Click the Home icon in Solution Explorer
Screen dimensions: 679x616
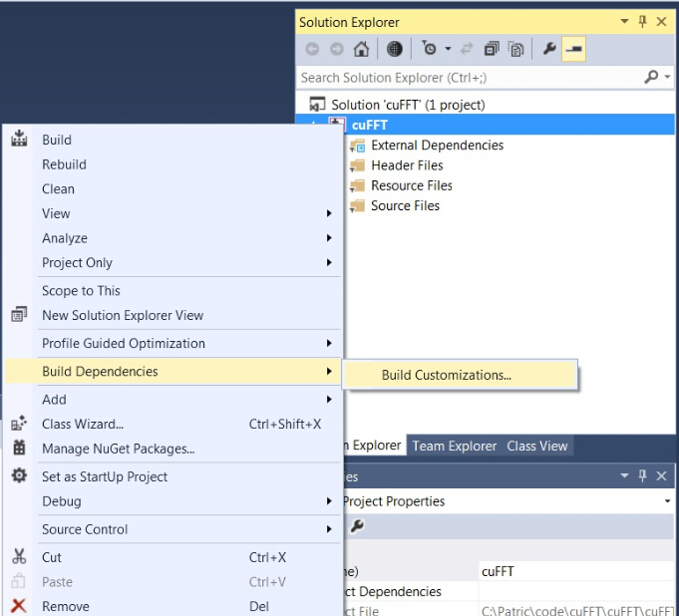click(361, 49)
